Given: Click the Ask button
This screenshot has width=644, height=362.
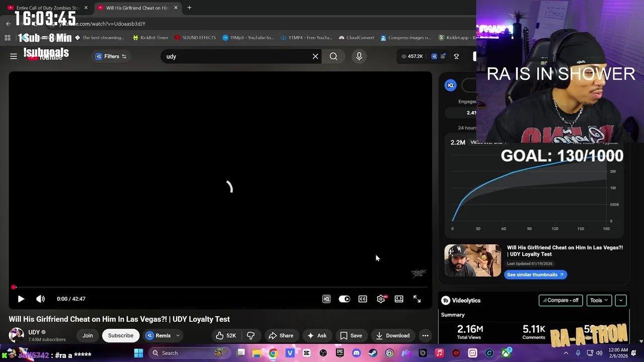Looking at the screenshot, I should tap(317, 335).
